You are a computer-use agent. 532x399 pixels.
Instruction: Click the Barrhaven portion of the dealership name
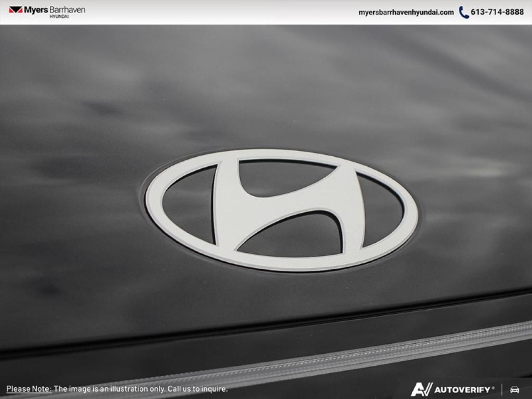tap(67, 10)
